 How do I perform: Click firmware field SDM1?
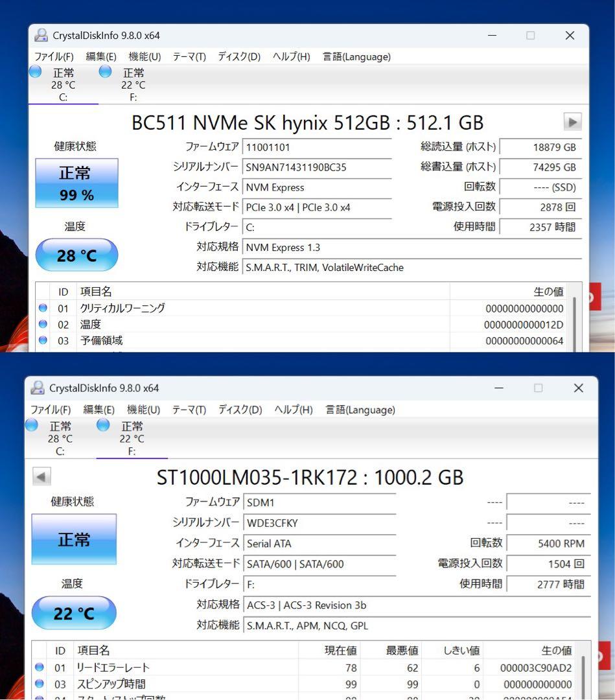(319, 502)
